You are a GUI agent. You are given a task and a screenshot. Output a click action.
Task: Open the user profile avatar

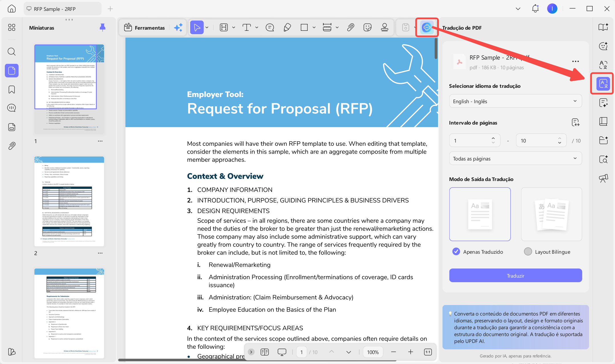[552, 9]
